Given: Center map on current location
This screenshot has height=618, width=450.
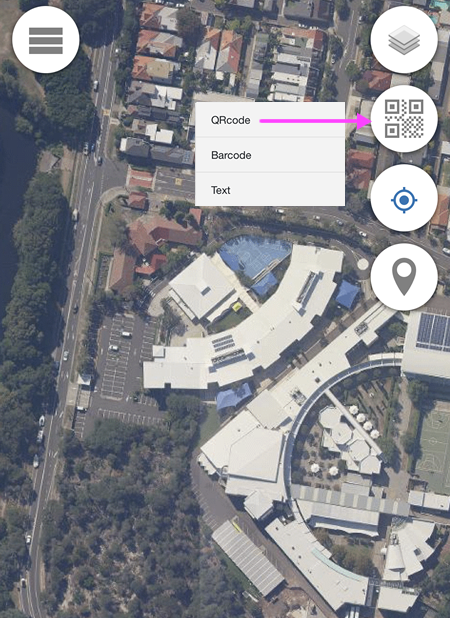Looking at the screenshot, I should pyautogui.click(x=404, y=200).
